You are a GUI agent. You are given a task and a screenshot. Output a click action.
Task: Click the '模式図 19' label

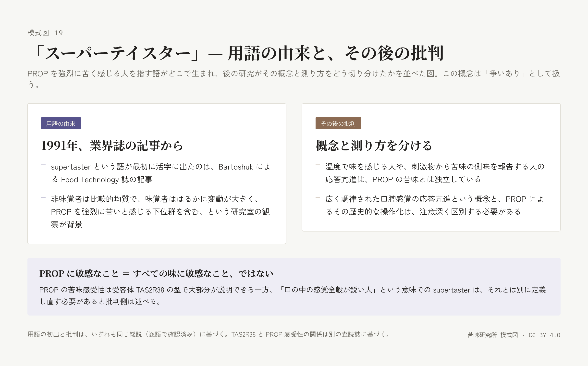click(x=45, y=33)
